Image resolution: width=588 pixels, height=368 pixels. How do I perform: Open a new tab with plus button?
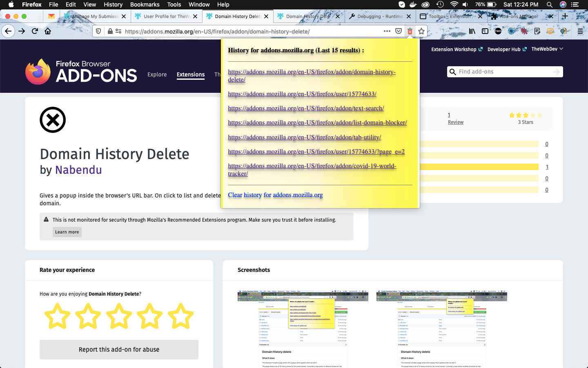pyautogui.click(x=565, y=16)
